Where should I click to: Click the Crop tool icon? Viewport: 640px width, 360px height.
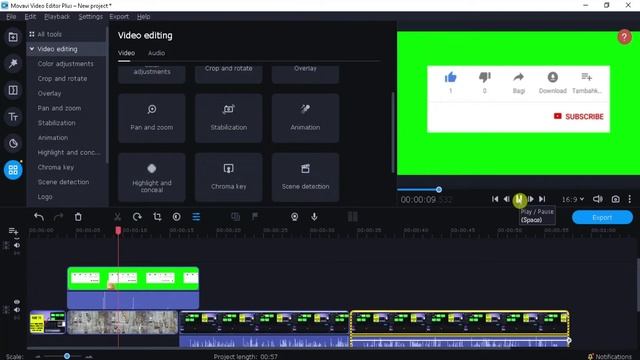pyautogui.click(x=157, y=217)
